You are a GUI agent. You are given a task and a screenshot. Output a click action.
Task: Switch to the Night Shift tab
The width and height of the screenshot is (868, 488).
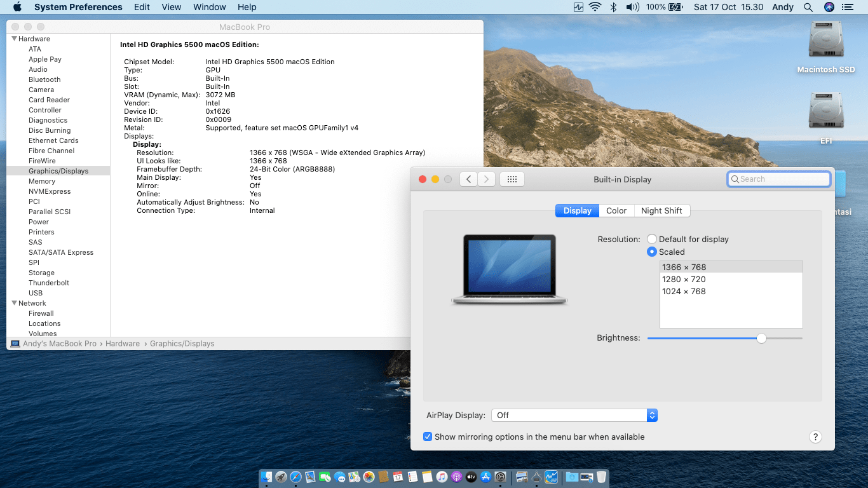pos(661,211)
